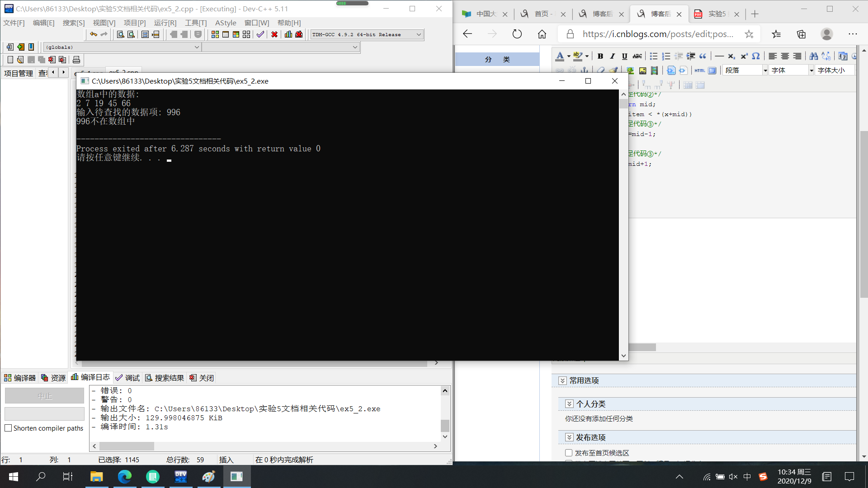Check 发布至首页候选区 option
Screen dimensions: 868x488
[x=569, y=453]
